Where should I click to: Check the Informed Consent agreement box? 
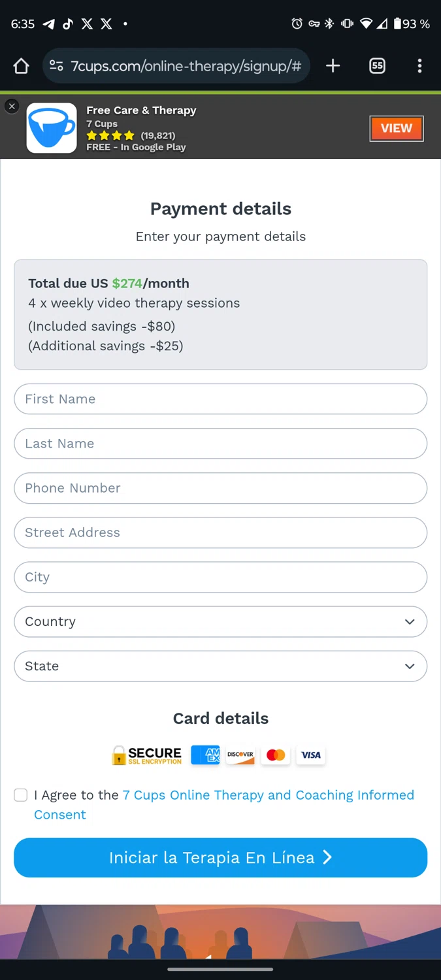[x=21, y=795]
